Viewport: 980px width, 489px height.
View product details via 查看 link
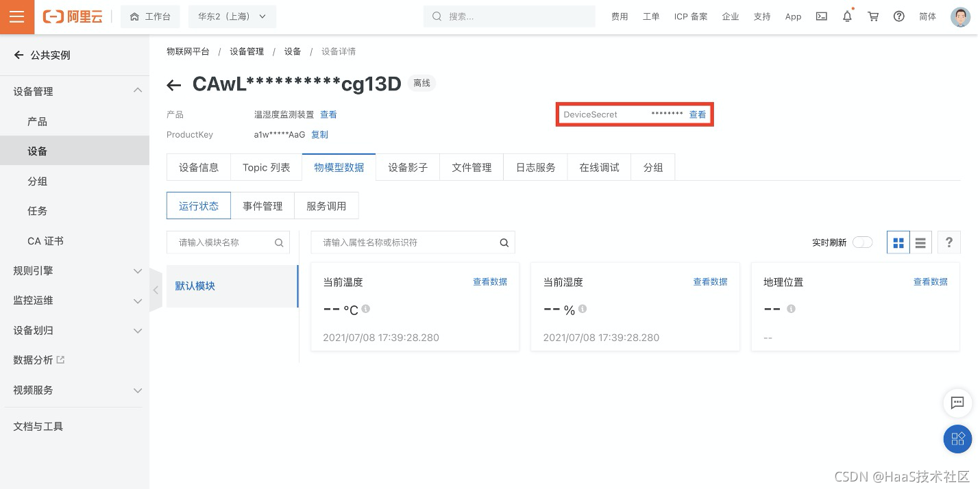pos(328,114)
